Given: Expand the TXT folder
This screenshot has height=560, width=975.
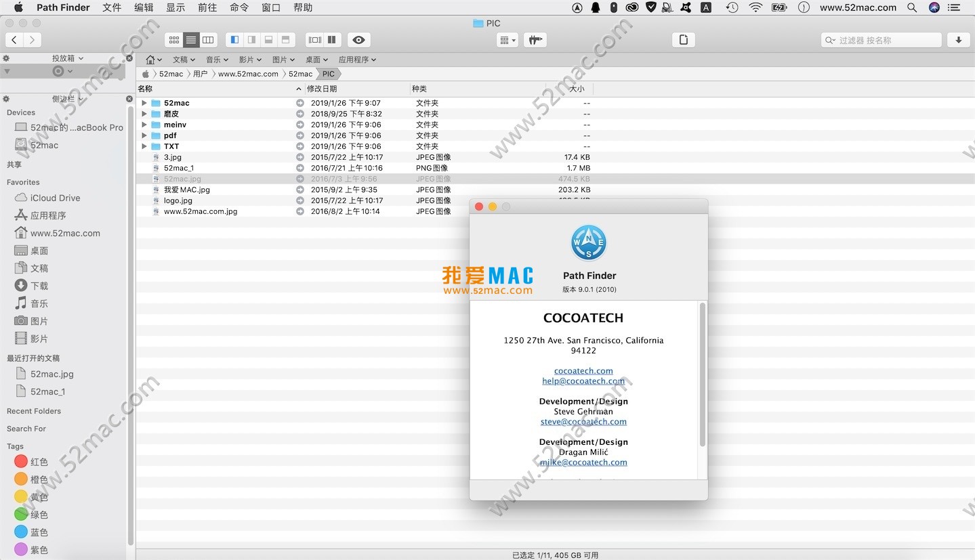Looking at the screenshot, I should (x=144, y=146).
